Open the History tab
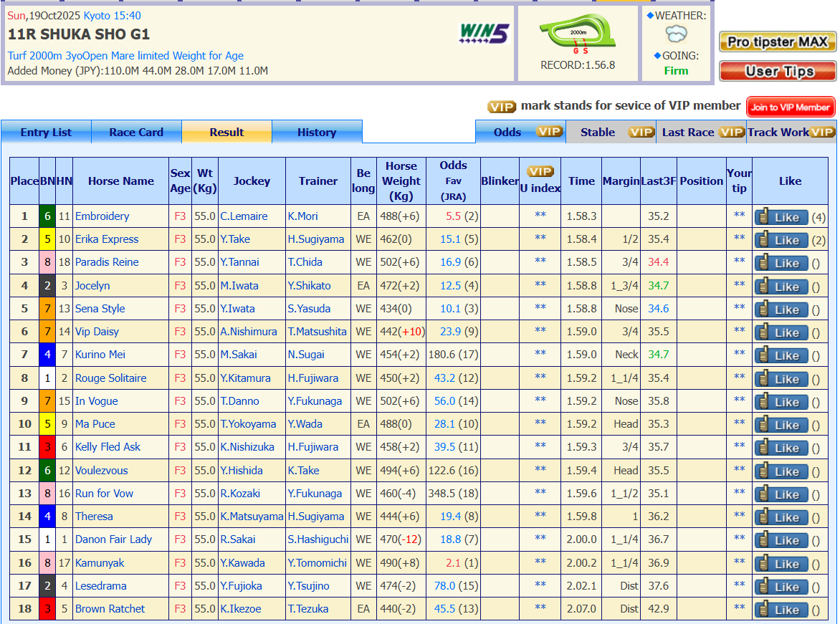This screenshot has height=624, width=840. (x=316, y=132)
